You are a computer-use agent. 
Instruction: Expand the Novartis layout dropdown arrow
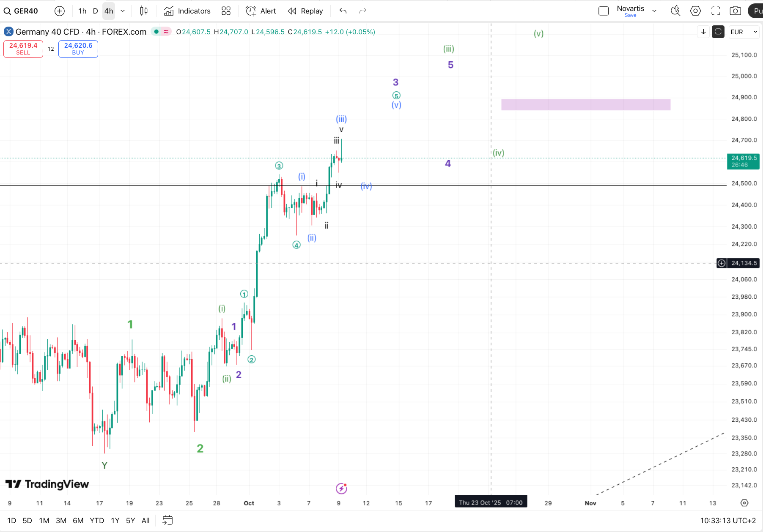(x=654, y=11)
